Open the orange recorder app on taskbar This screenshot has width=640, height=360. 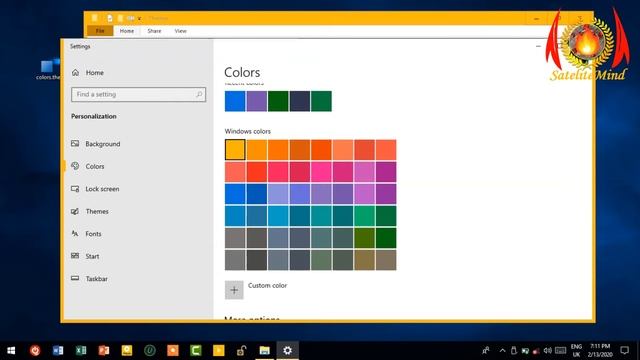(173, 350)
